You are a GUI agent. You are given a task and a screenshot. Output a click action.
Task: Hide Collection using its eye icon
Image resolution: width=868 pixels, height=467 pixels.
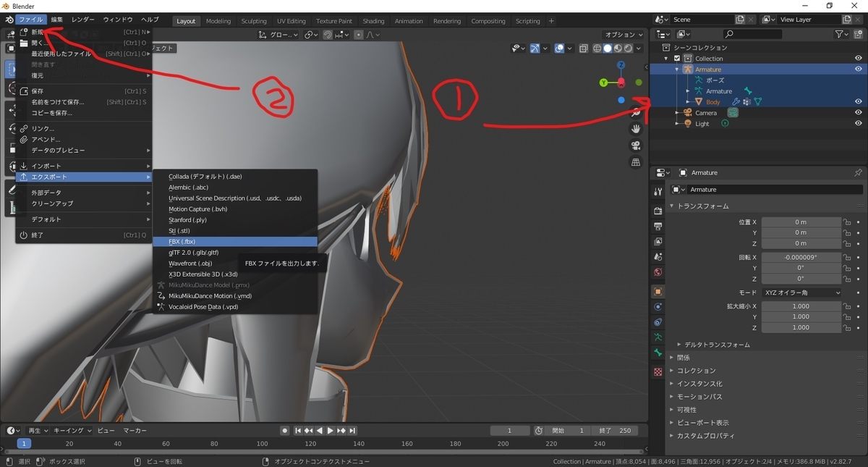pyautogui.click(x=858, y=59)
